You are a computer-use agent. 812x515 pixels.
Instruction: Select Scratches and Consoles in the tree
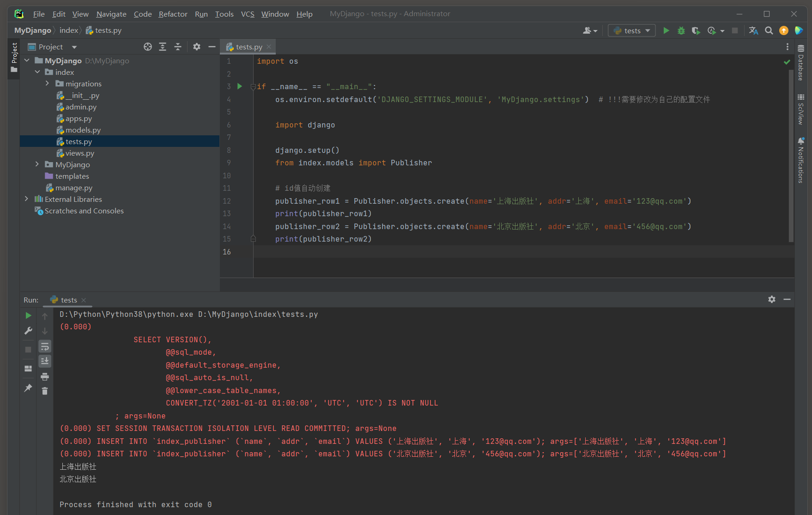point(84,211)
